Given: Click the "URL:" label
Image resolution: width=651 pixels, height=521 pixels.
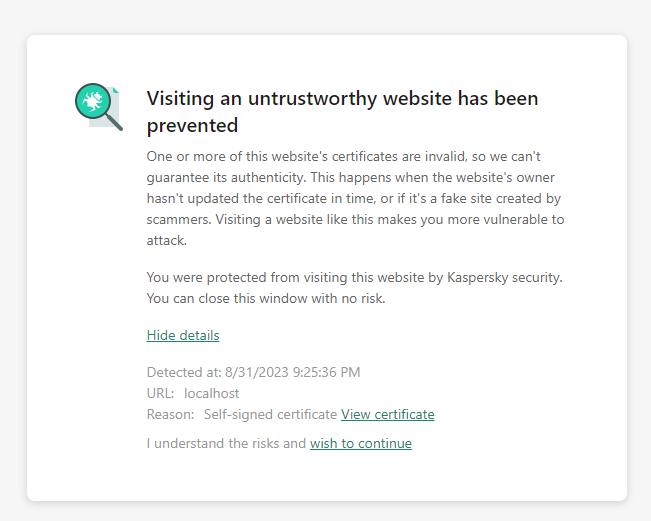Looking at the screenshot, I should tap(160, 393).
